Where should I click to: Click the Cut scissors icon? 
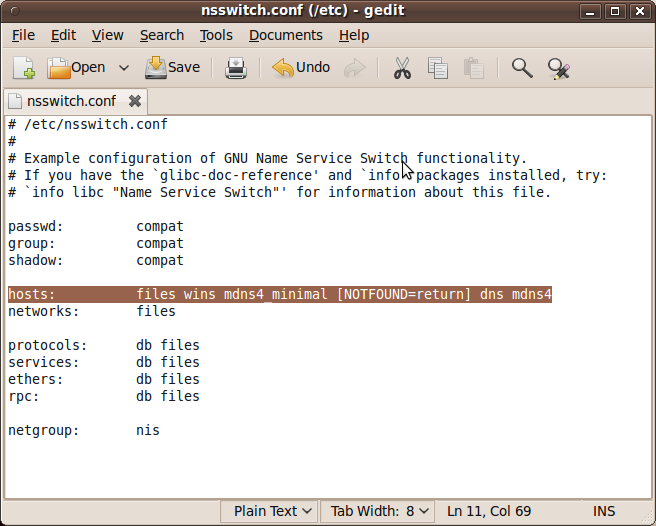(402, 68)
